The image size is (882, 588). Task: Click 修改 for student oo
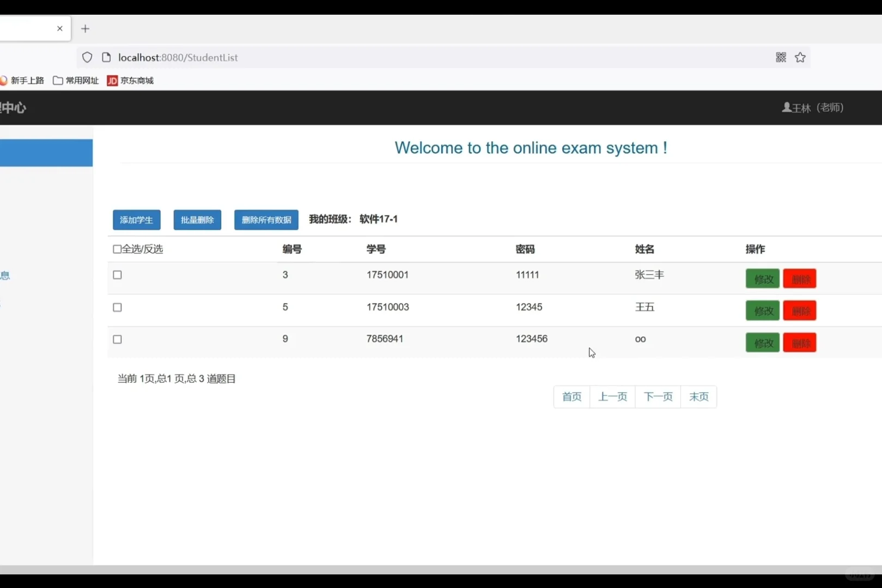click(x=763, y=342)
